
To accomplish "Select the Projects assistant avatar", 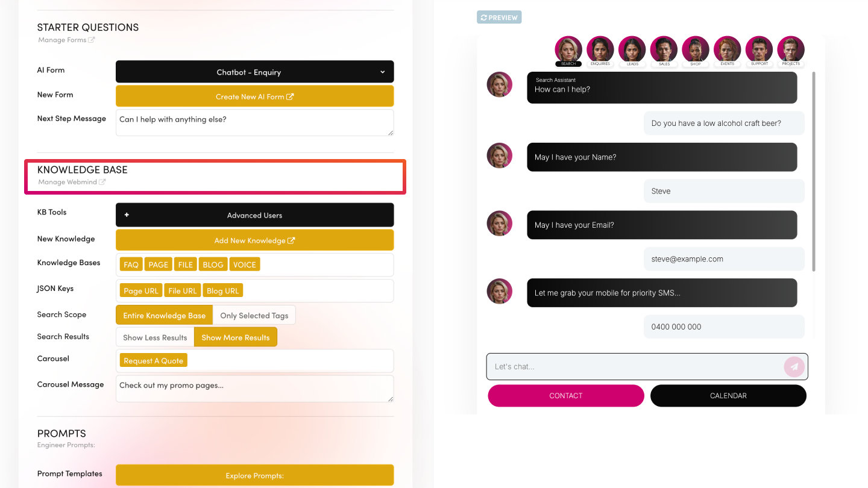I will 791,50.
